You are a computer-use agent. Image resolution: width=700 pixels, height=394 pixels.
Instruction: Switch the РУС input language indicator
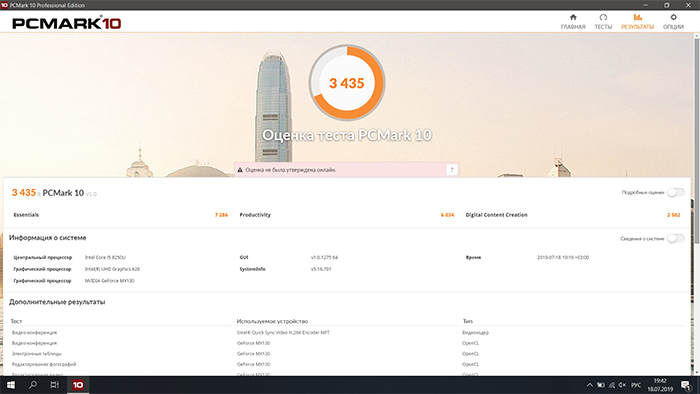click(636, 385)
